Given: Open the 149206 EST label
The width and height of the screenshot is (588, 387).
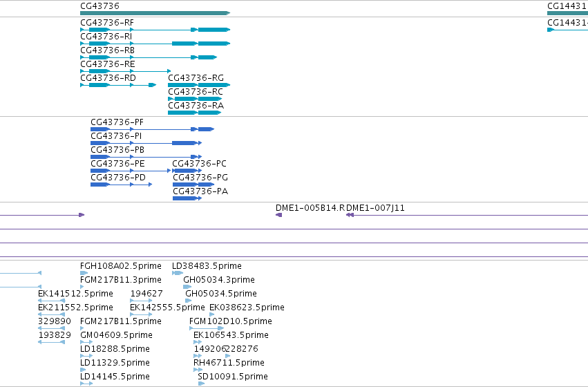Looking at the screenshot, I should click(x=209, y=350).
